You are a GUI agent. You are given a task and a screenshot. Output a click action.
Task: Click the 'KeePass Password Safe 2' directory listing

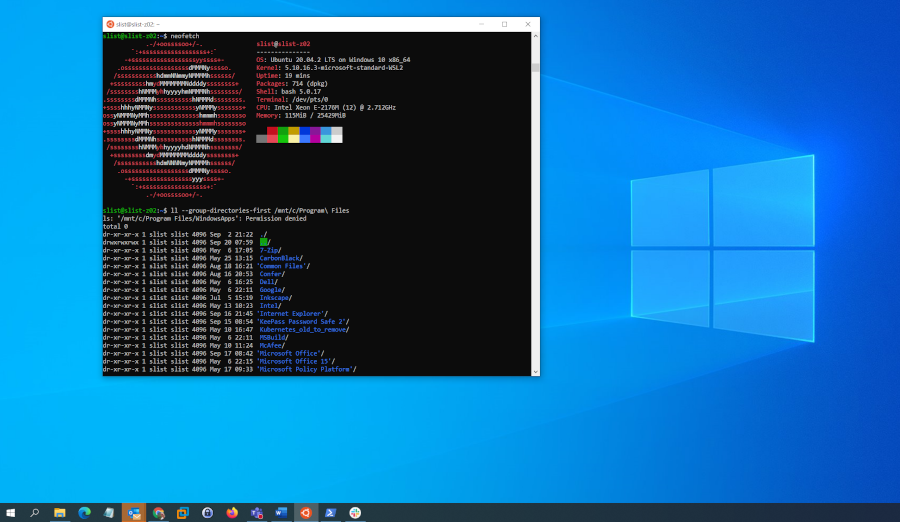301,321
